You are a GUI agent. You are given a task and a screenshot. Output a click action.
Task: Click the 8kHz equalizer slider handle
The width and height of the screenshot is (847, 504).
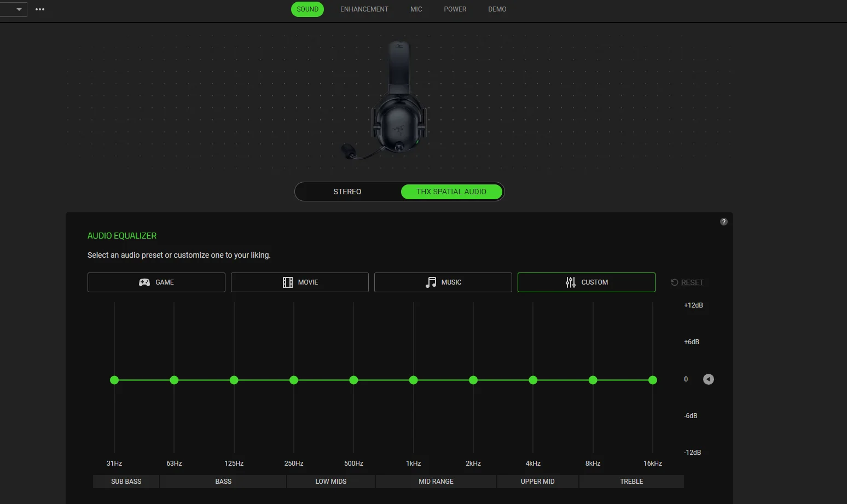click(593, 380)
